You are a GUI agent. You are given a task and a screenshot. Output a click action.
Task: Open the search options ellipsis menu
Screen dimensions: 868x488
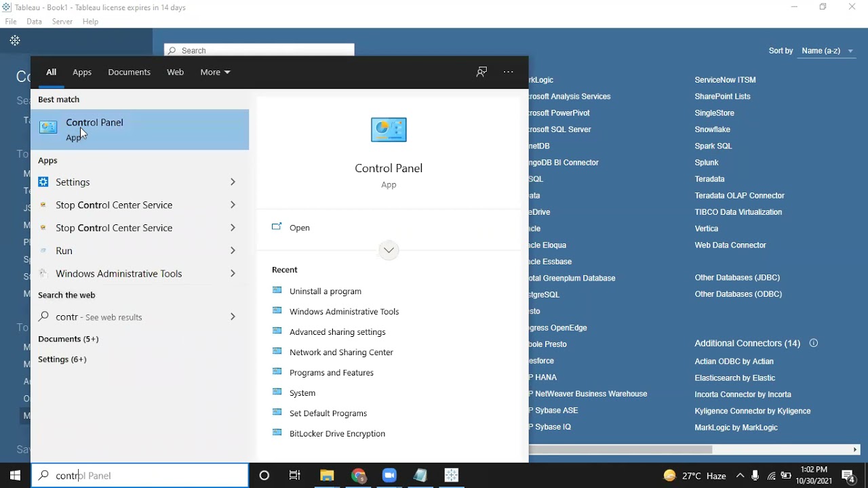(x=509, y=72)
